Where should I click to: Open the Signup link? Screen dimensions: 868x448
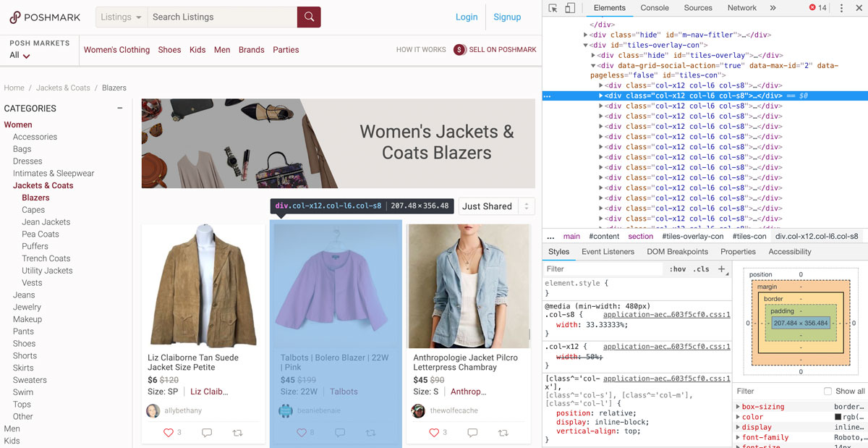tap(507, 17)
